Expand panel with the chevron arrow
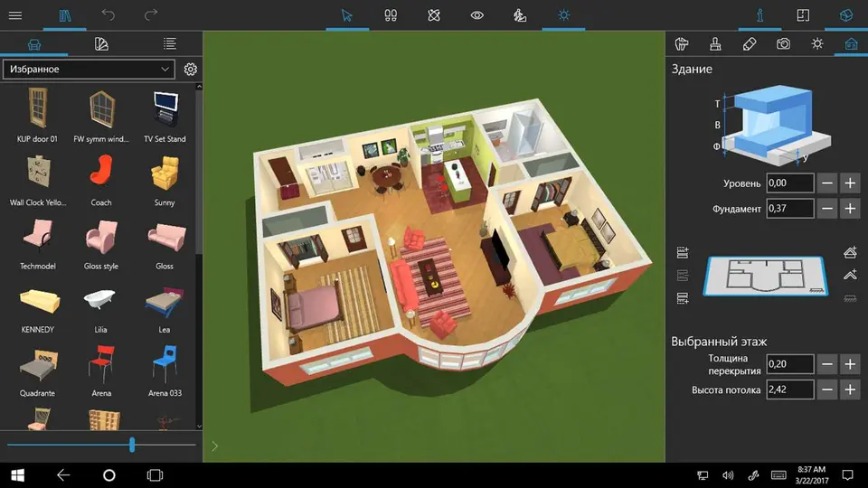The width and height of the screenshot is (868, 488). (x=215, y=446)
